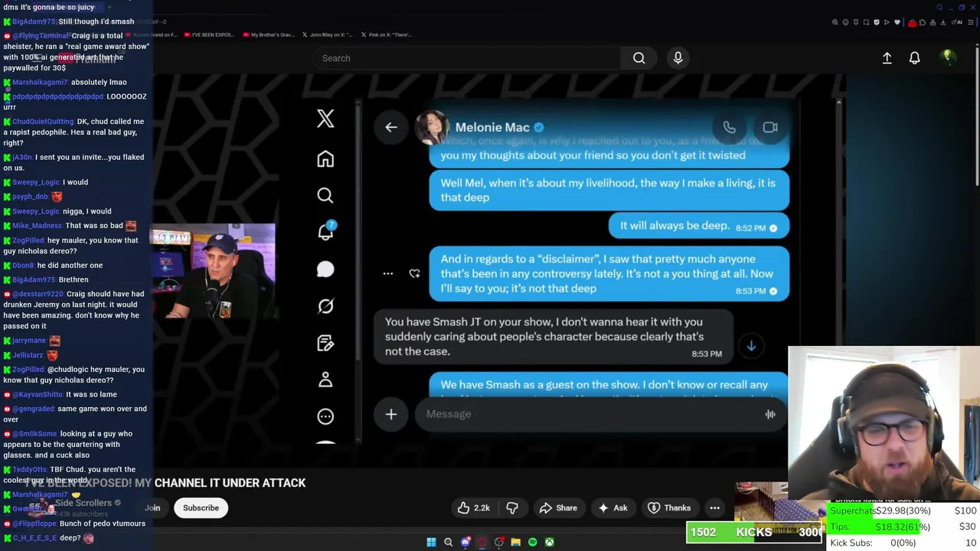Open the X more circle icon

[x=325, y=416]
